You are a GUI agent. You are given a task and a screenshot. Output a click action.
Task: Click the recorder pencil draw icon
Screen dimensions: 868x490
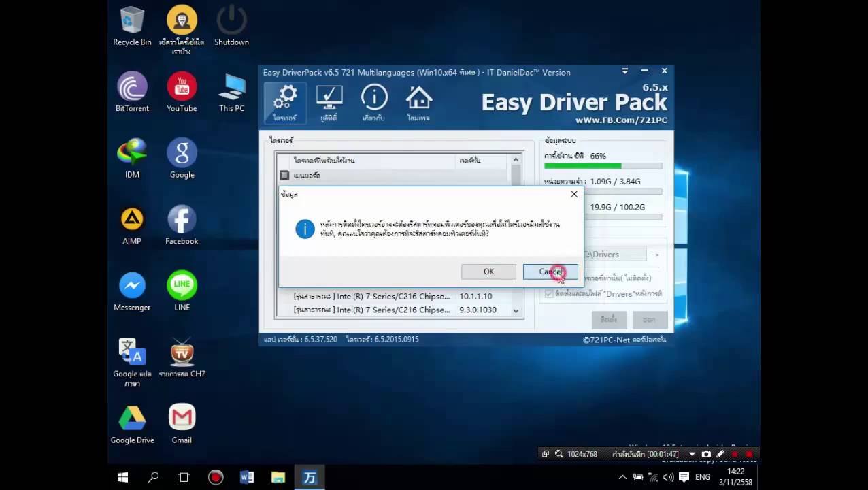(x=720, y=454)
